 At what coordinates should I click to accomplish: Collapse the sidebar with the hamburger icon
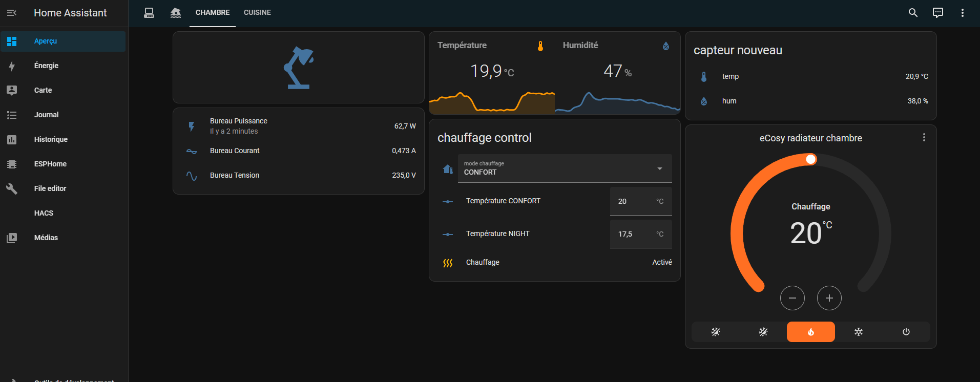[12, 13]
